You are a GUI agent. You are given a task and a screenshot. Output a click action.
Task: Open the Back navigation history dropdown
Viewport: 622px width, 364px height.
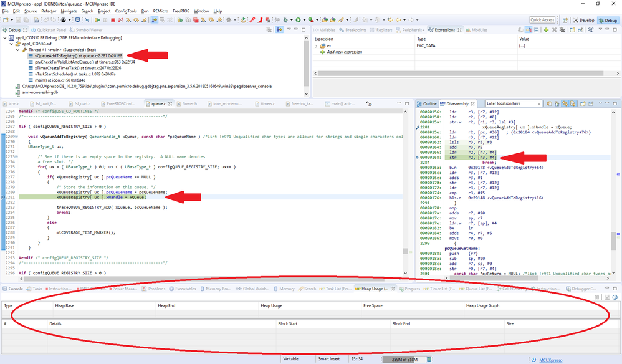(x=404, y=20)
